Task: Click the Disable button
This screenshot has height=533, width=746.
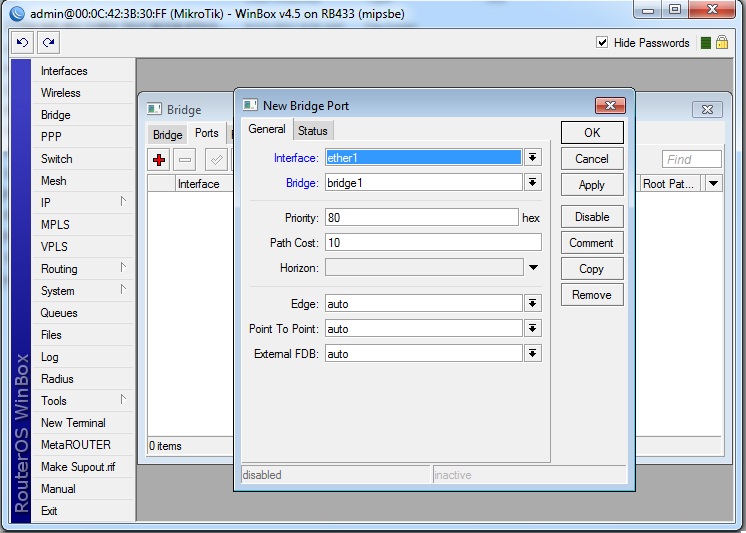Action: (592, 217)
